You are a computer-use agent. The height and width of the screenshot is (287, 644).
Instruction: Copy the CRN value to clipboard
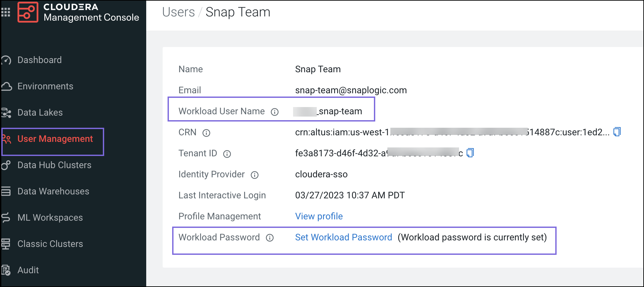tap(617, 132)
